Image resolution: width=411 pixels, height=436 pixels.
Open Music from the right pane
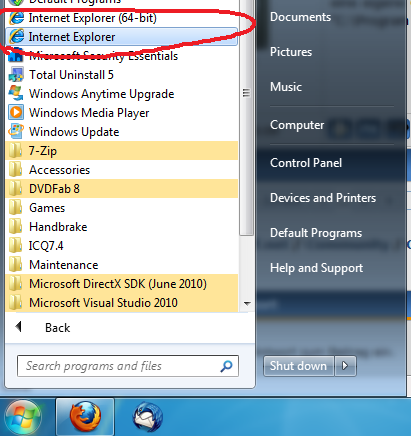[x=286, y=87]
